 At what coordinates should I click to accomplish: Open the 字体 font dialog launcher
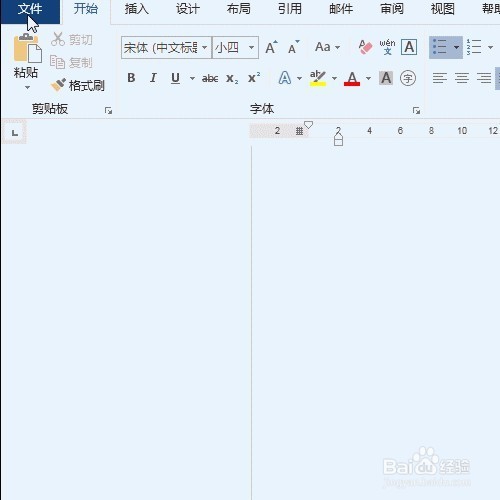coord(416,111)
